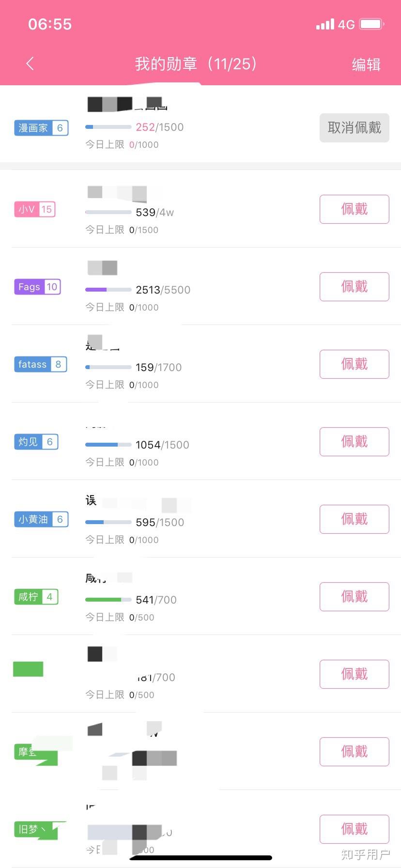Image resolution: width=401 pixels, height=868 pixels.
Task: Tap the 我的勋章 (11/25) title
Action: coord(196,64)
